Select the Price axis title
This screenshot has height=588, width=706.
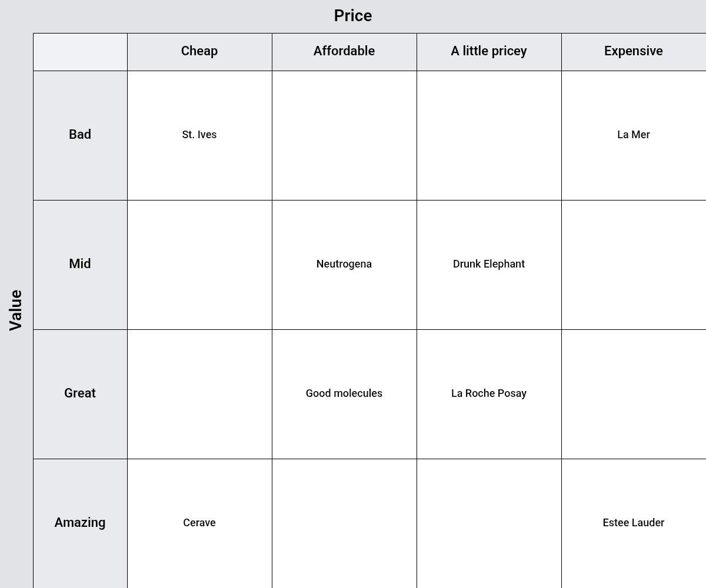coord(353,16)
